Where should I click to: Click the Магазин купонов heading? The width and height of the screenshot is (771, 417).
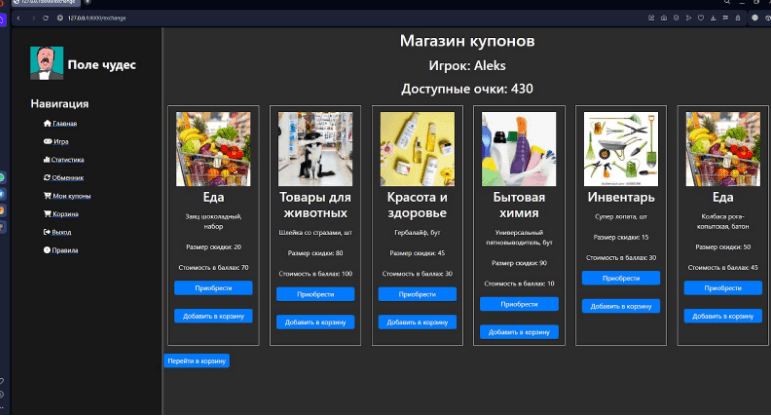tap(467, 41)
